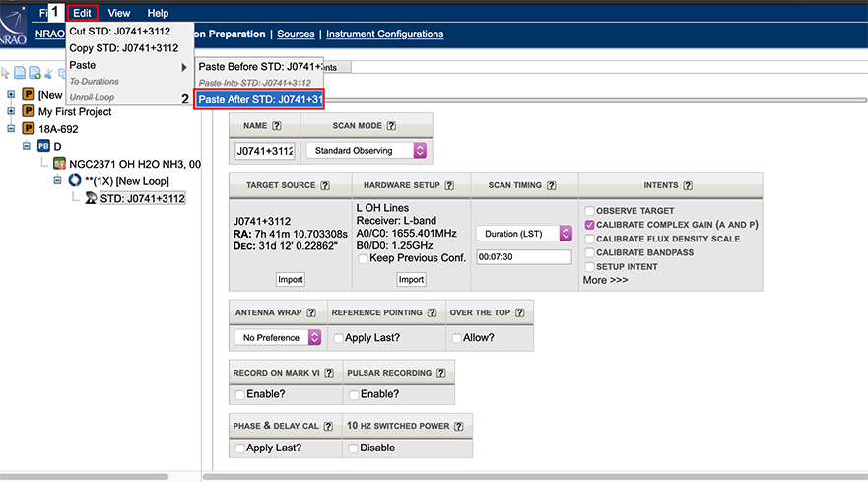Click the cut scissors toolbar icon
Screen dimensions: 868x482
click(49, 73)
